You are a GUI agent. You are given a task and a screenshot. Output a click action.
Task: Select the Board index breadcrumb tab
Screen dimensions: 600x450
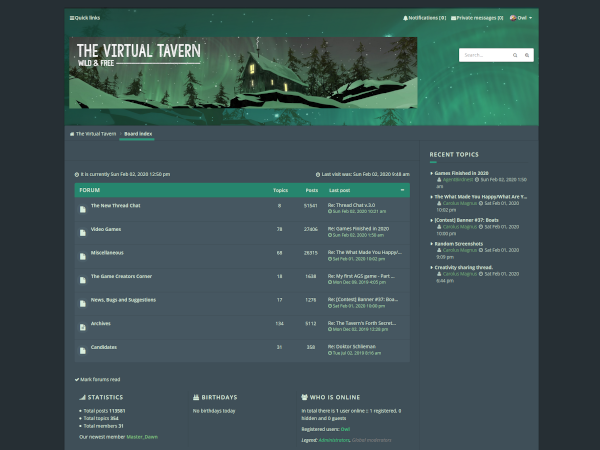pos(138,134)
